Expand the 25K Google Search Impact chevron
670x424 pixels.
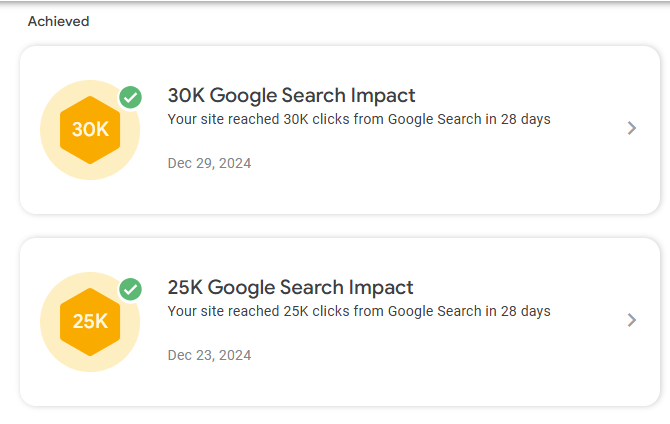point(631,320)
